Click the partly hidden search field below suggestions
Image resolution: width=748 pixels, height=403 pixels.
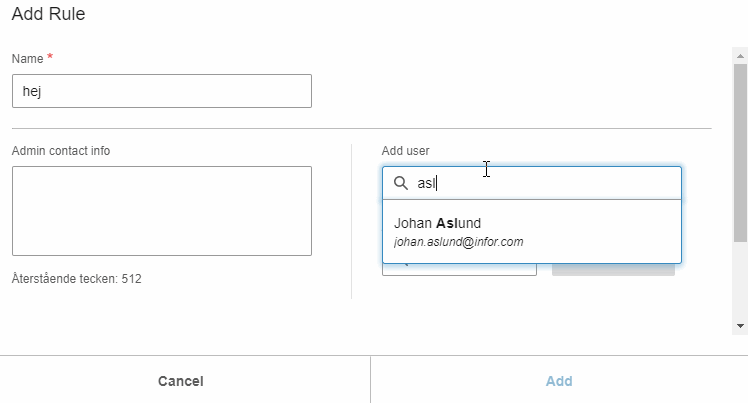click(460, 269)
